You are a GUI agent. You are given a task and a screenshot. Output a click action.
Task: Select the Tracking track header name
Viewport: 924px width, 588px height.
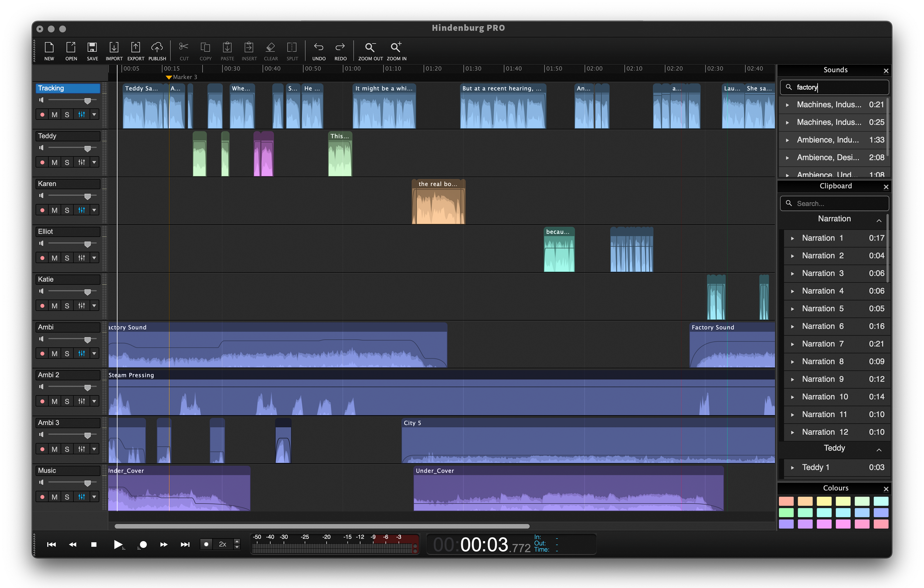click(68, 88)
